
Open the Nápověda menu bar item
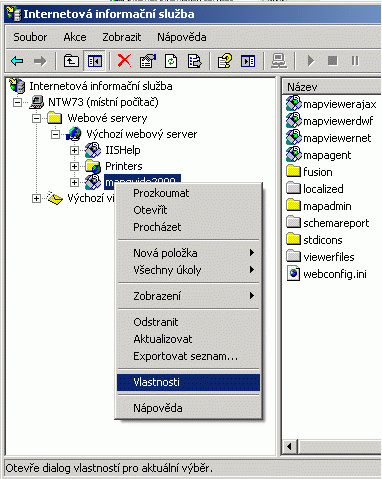point(182,37)
